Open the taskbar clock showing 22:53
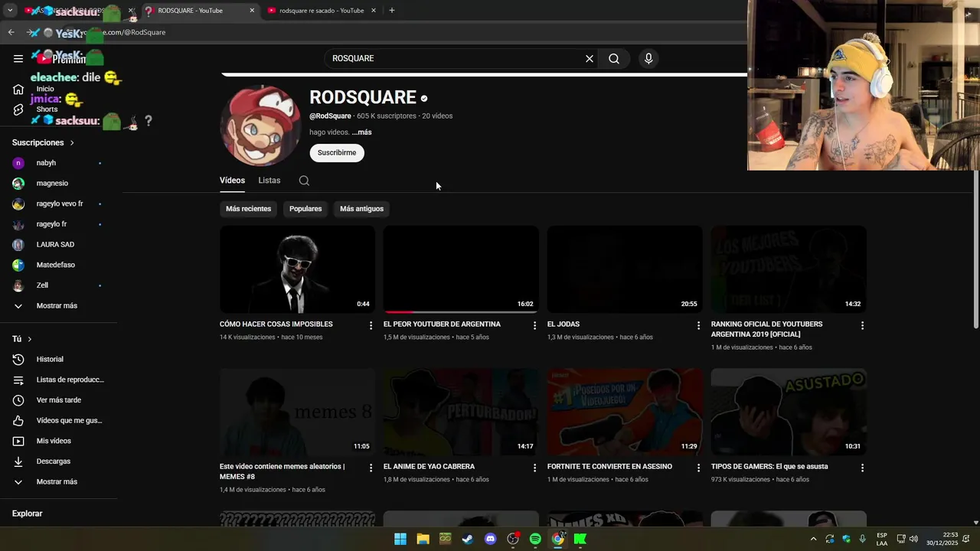 (942, 539)
